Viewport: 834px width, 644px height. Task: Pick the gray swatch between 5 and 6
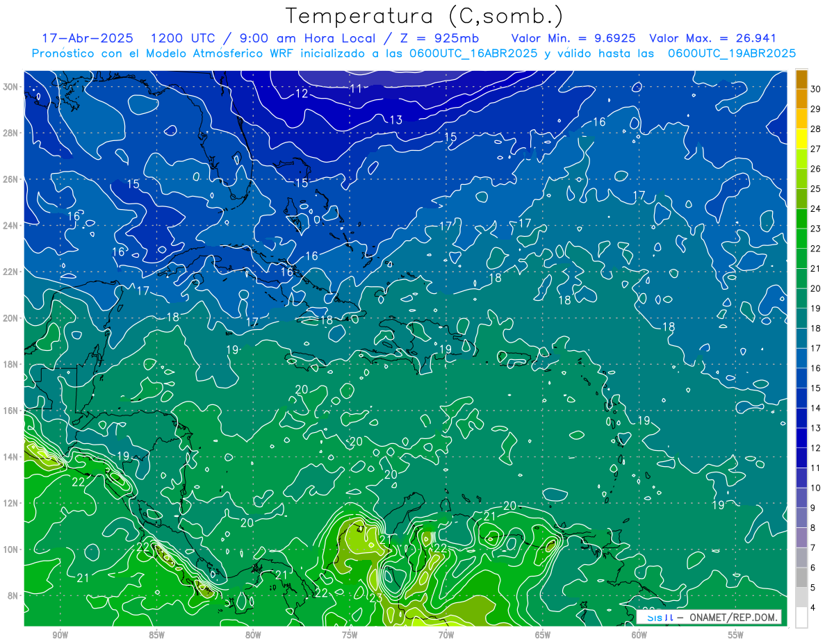pyautogui.click(x=801, y=577)
